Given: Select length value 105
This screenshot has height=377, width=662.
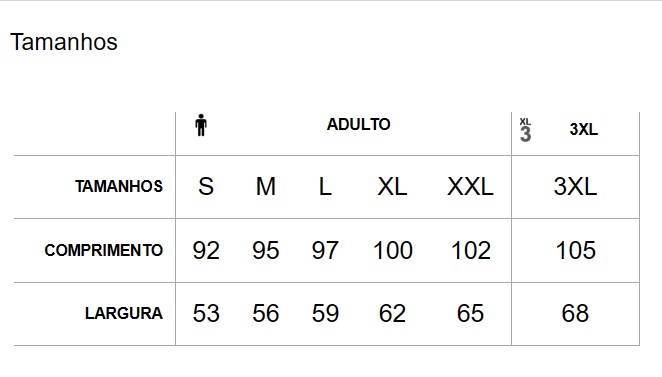Looking at the screenshot, I should [575, 250].
